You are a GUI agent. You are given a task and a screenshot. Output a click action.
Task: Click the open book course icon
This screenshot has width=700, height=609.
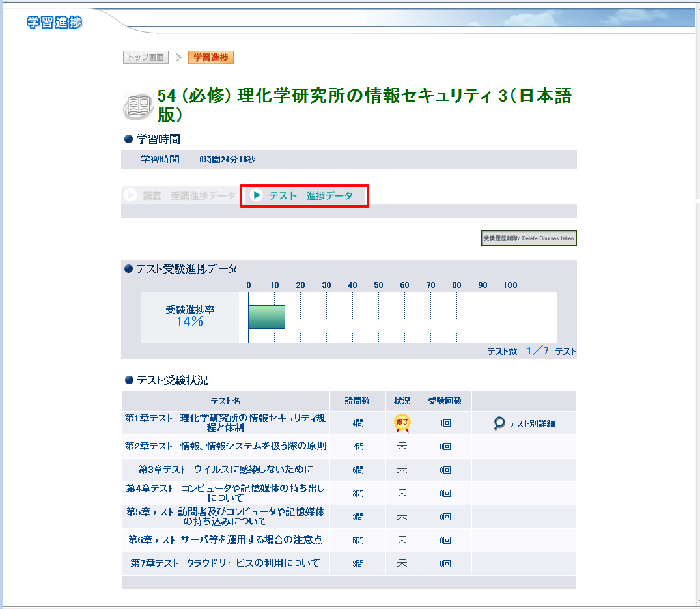(139, 107)
